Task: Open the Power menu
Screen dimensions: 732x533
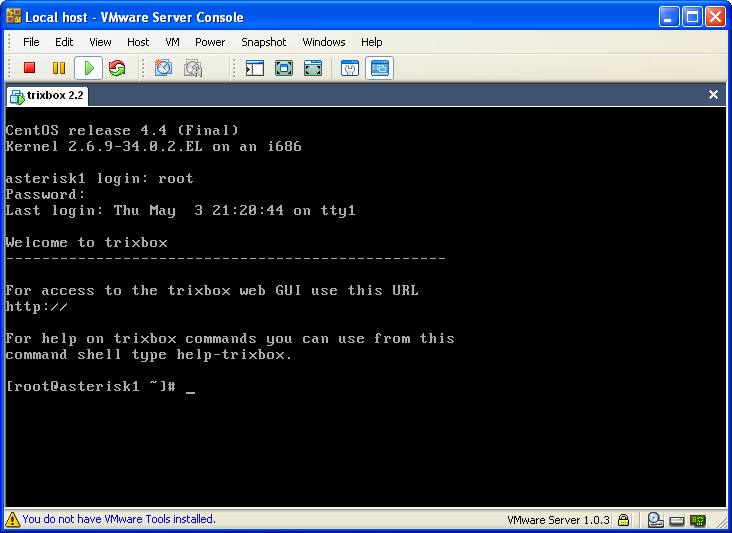Action: 210,42
